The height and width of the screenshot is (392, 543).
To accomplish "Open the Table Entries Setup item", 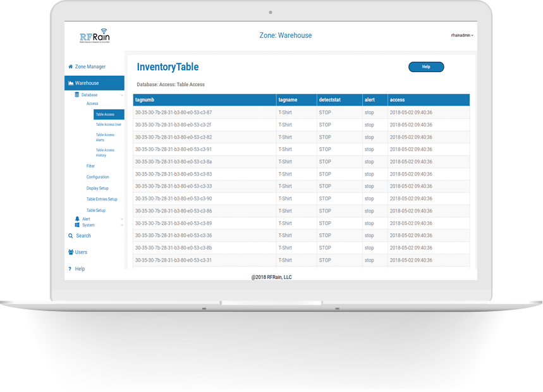I will click(x=102, y=199).
